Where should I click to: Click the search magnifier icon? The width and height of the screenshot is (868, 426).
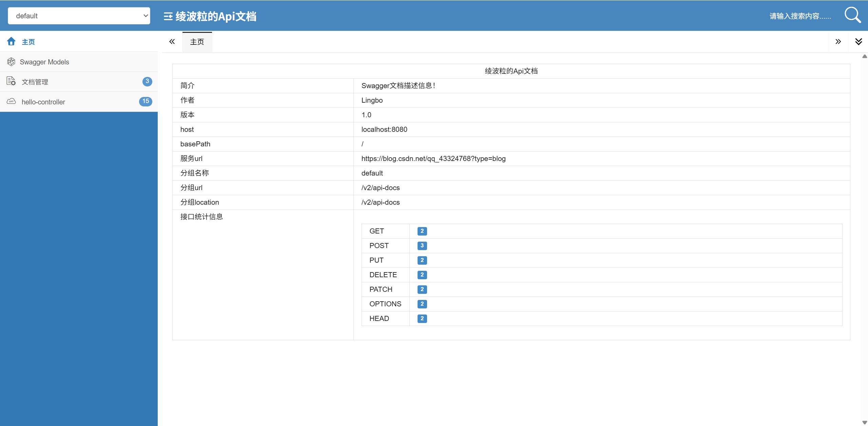click(852, 15)
